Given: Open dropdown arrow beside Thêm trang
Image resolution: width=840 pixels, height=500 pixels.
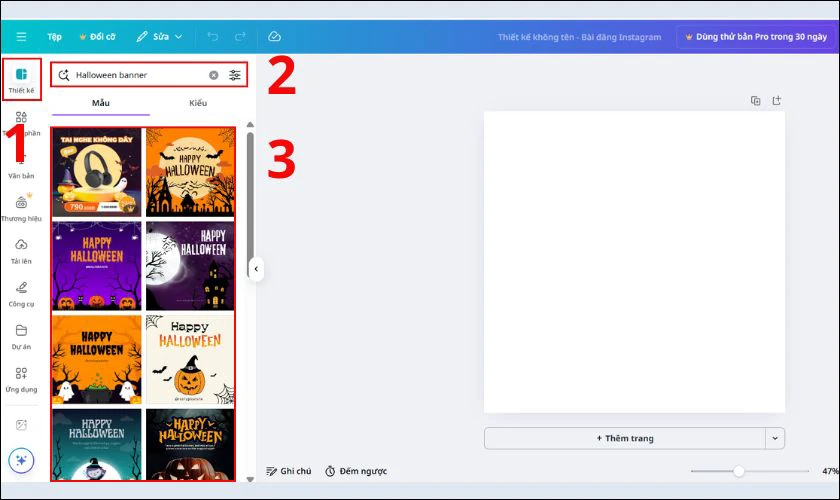Looking at the screenshot, I should (x=775, y=438).
